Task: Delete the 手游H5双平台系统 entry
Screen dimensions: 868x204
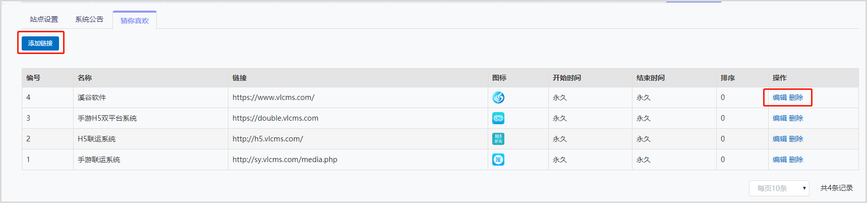Action: point(796,118)
